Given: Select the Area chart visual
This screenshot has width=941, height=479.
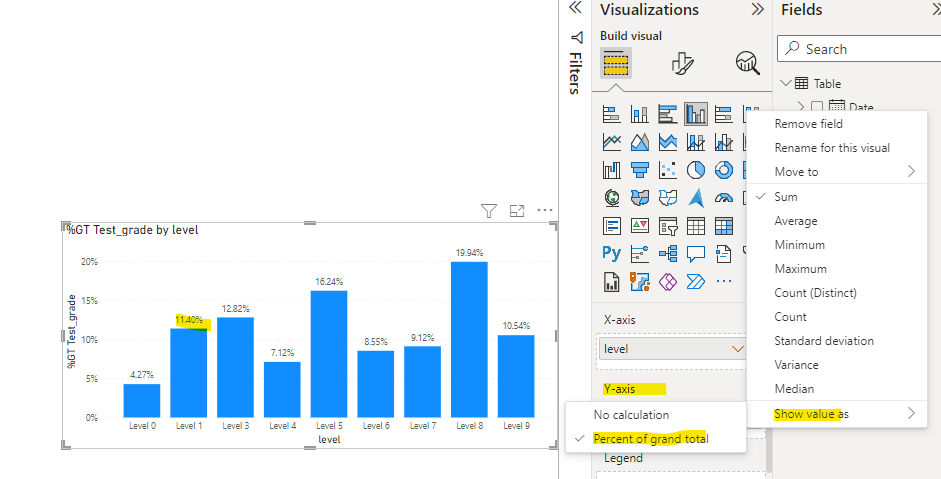Looking at the screenshot, I should [640, 142].
